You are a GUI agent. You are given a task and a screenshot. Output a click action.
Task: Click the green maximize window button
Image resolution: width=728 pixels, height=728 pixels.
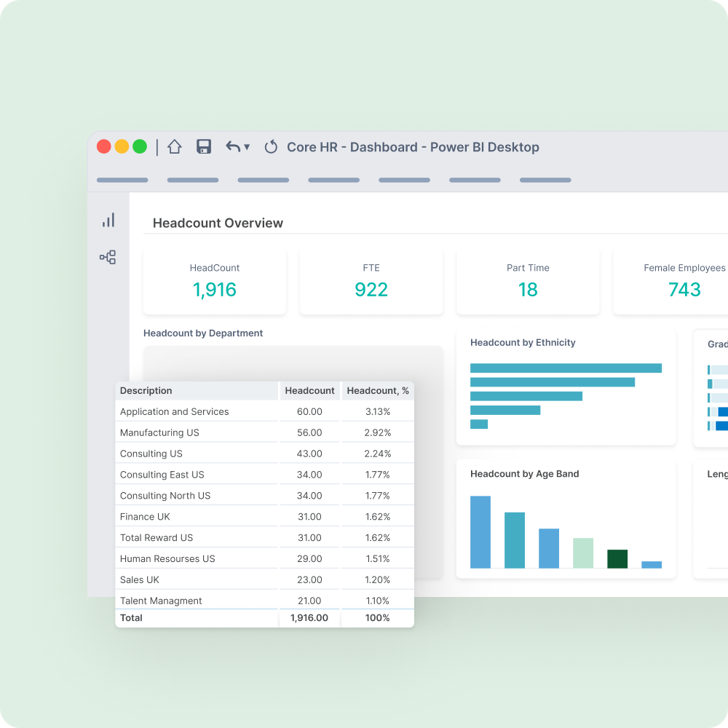(140, 146)
